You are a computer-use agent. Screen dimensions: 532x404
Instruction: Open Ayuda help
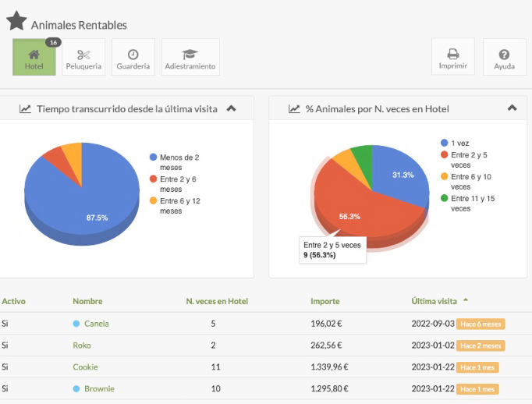point(504,57)
